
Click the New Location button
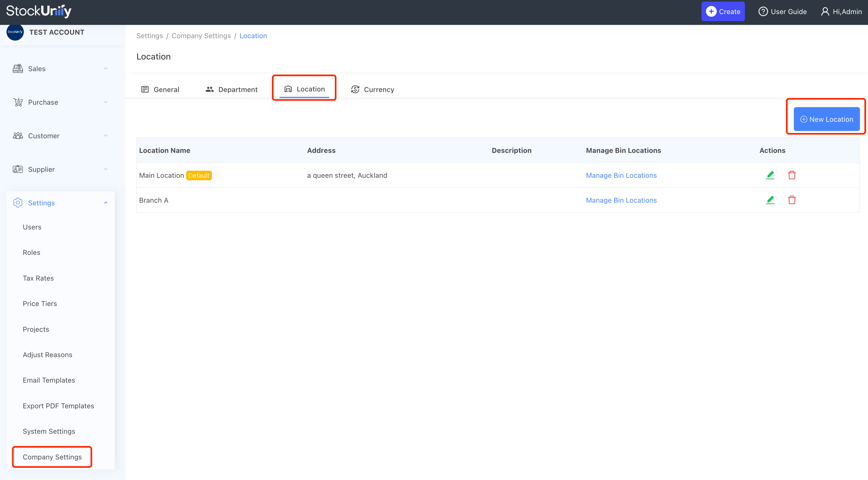pyautogui.click(x=826, y=119)
